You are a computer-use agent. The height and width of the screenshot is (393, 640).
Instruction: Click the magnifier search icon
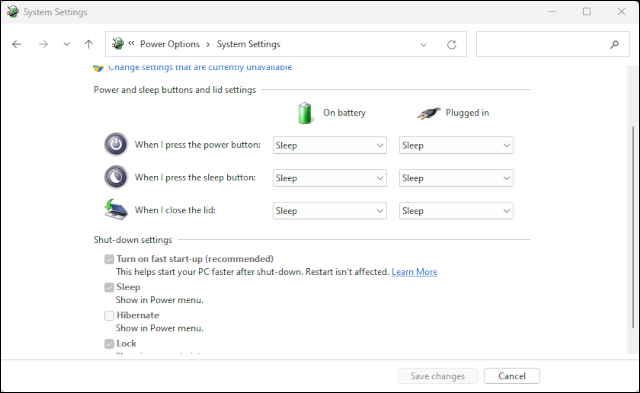tap(614, 44)
